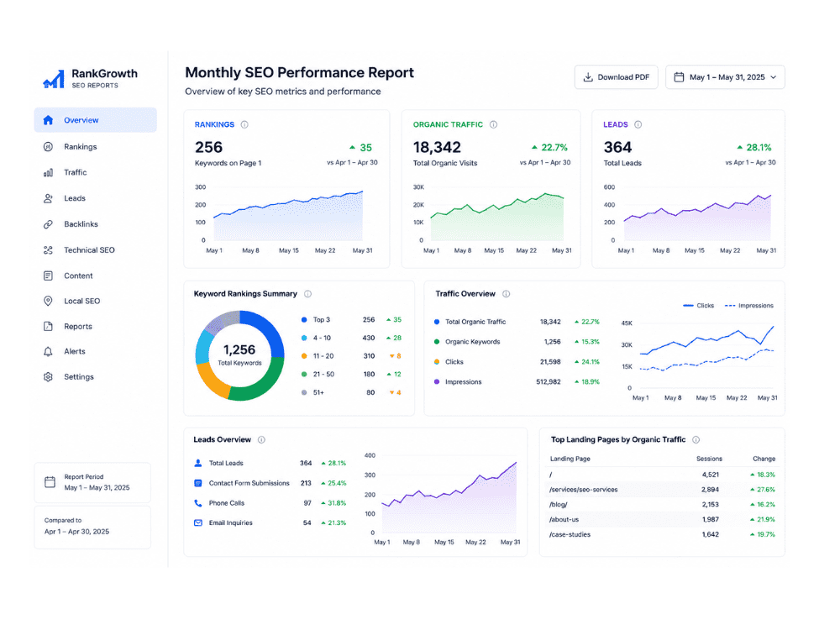
Task: Click the Rankings sidebar icon
Action: (48, 147)
